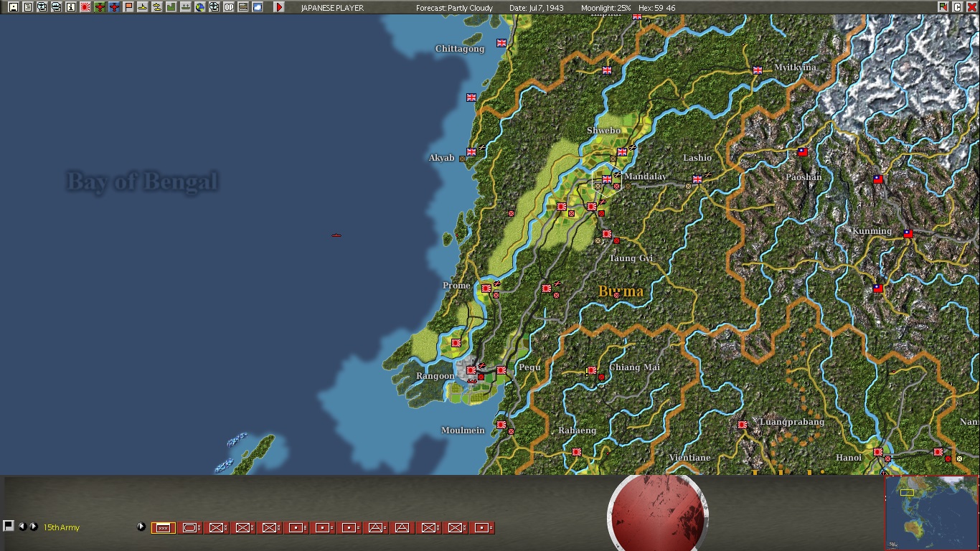Select the Japanese flag unit at Moulmein
Viewport: 980px width, 551px height.
(x=501, y=425)
